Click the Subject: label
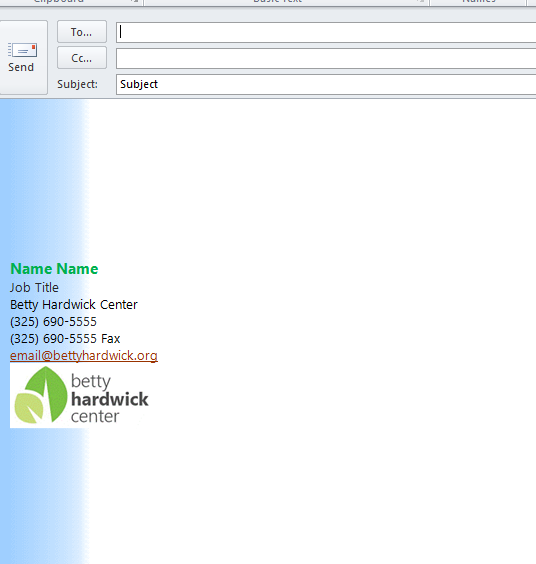The image size is (536, 564). click(x=77, y=84)
